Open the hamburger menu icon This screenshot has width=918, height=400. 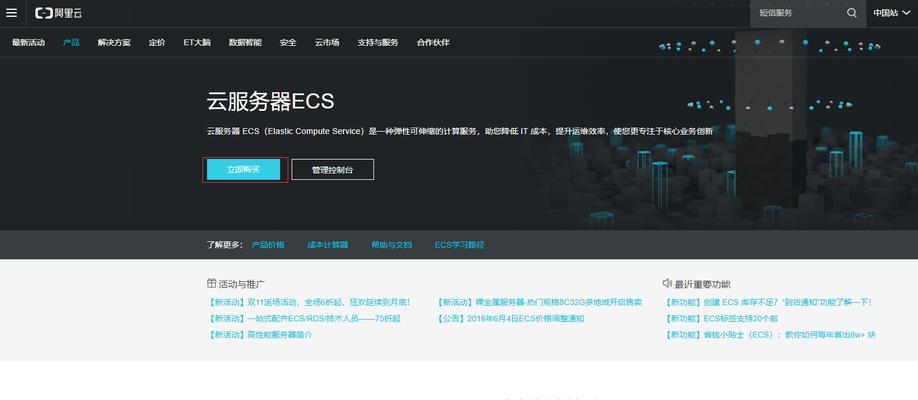coord(11,13)
